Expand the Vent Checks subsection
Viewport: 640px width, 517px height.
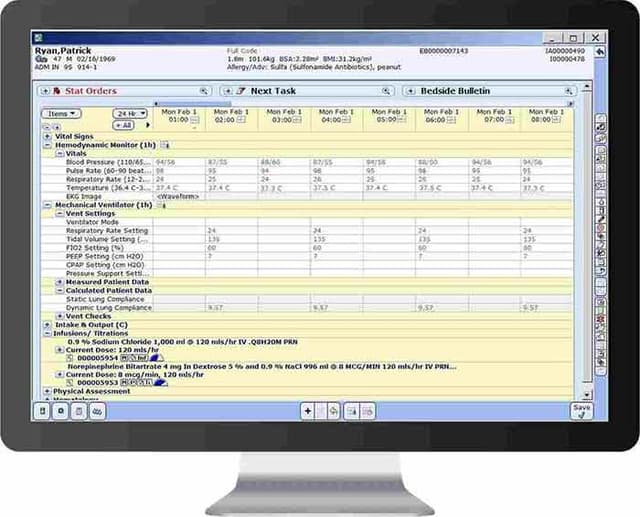60,316
